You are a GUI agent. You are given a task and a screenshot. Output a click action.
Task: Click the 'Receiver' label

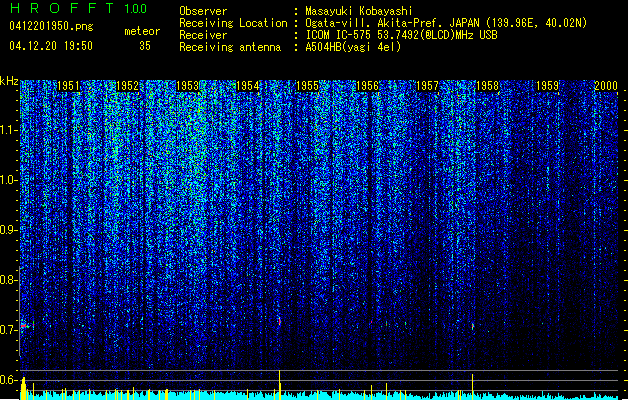(x=203, y=35)
